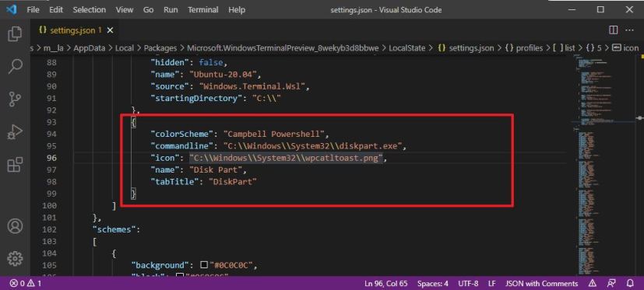644x290 pixels.
Task: Click profiles breadcrumb segment
Action: 523,48
